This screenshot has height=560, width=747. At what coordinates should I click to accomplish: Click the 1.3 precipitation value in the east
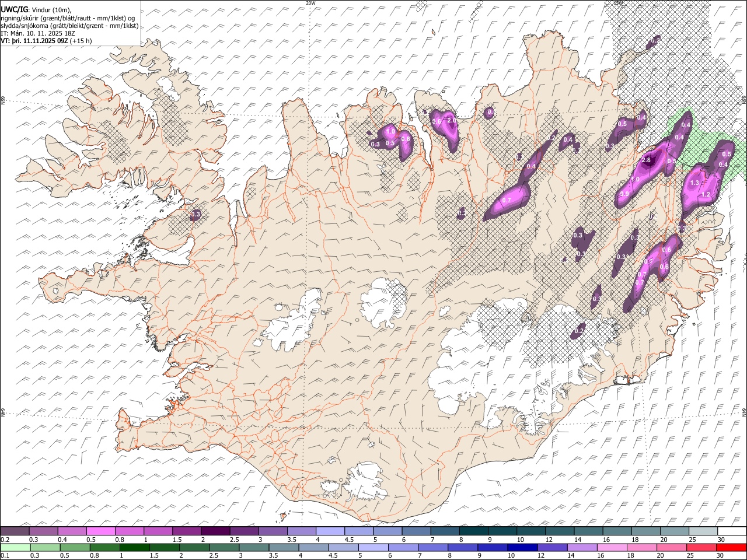coord(694,183)
